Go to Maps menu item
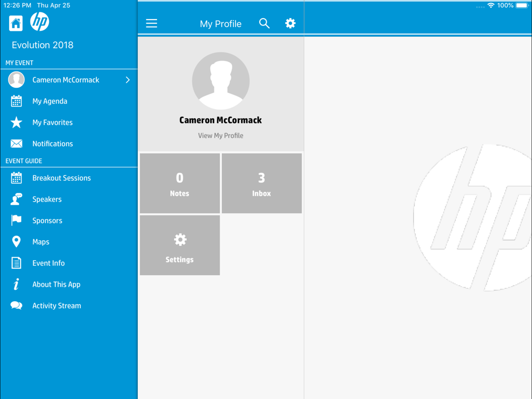Viewport: 532px width, 399px height. pyautogui.click(x=69, y=242)
